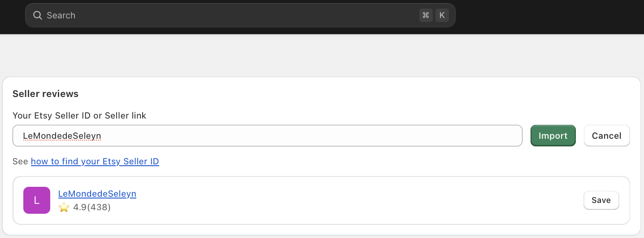Viewport: 644px width, 238px height.
Task: Click the purple L seller avatar
Action: tap(37, 200)
